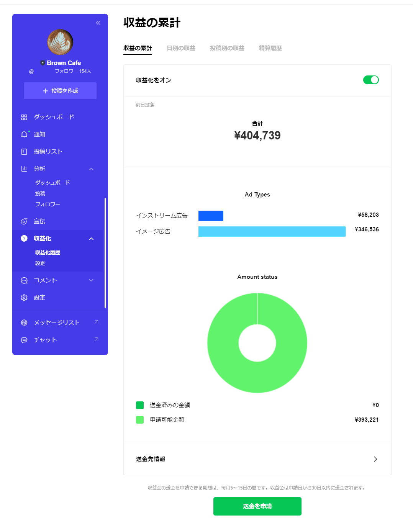Open the ダッシュボード grid icon
This screenshot has width=413, height=532.
[x=24, y=117]
